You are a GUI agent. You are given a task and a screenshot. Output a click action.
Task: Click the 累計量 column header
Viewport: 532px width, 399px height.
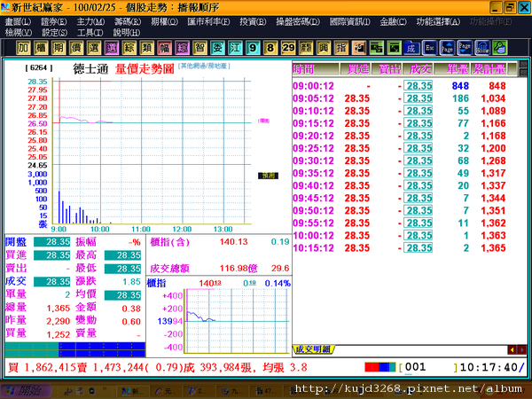tap(490, 69)
